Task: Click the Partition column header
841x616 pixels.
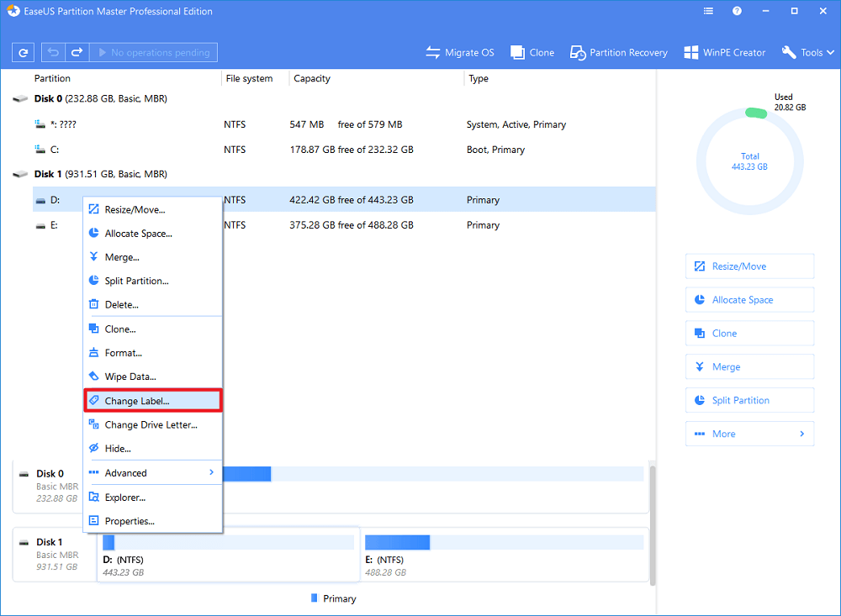Action: [x=52, y=78]
